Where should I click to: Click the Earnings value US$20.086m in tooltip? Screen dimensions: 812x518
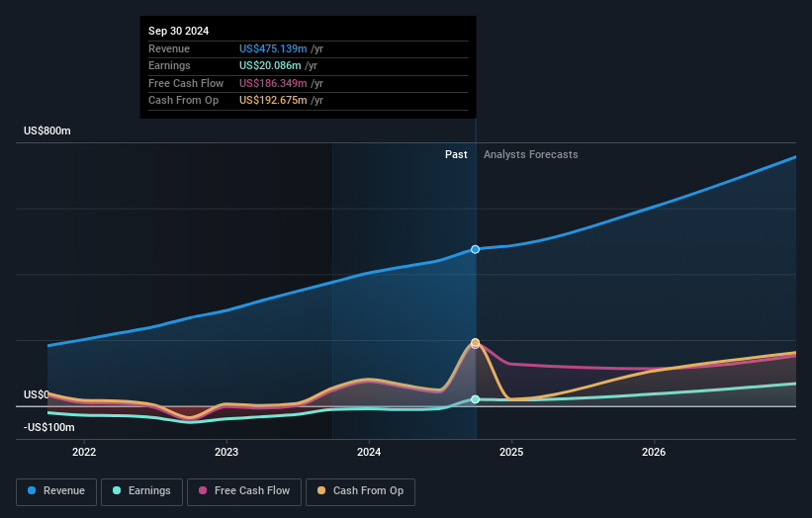pyautogui.click(x=270, y=65)
